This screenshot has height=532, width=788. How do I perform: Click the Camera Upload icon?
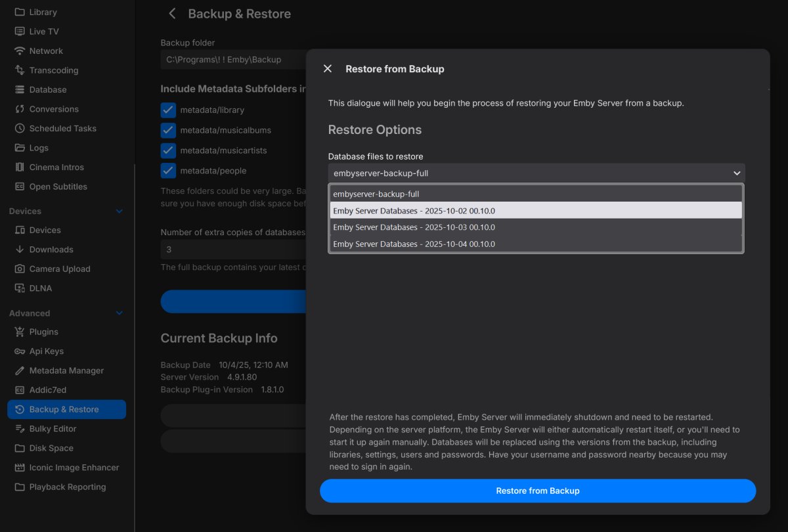click(x=19, y=269)
